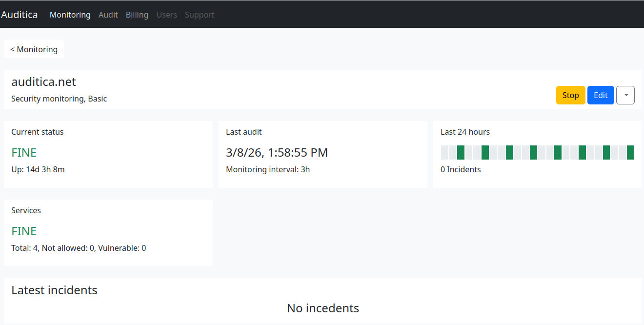644x325 pixels.
Task: Click the auditica.net site title
Action: point(43,81)
